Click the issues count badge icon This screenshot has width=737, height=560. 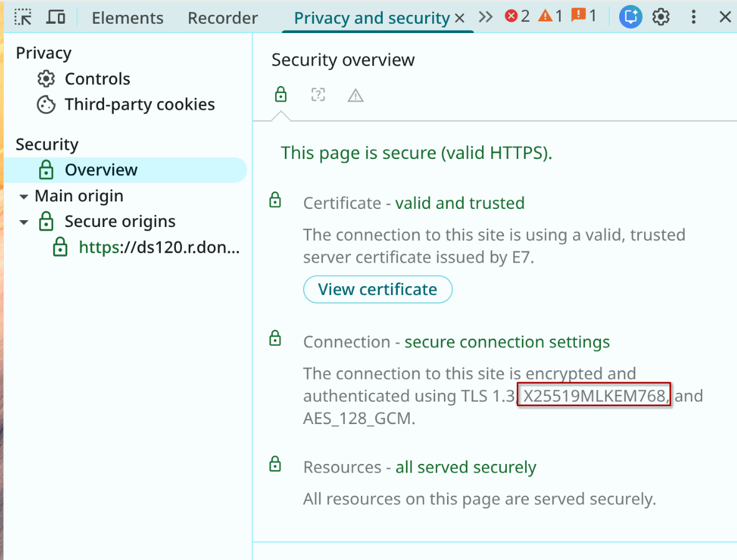pos(584,16)
